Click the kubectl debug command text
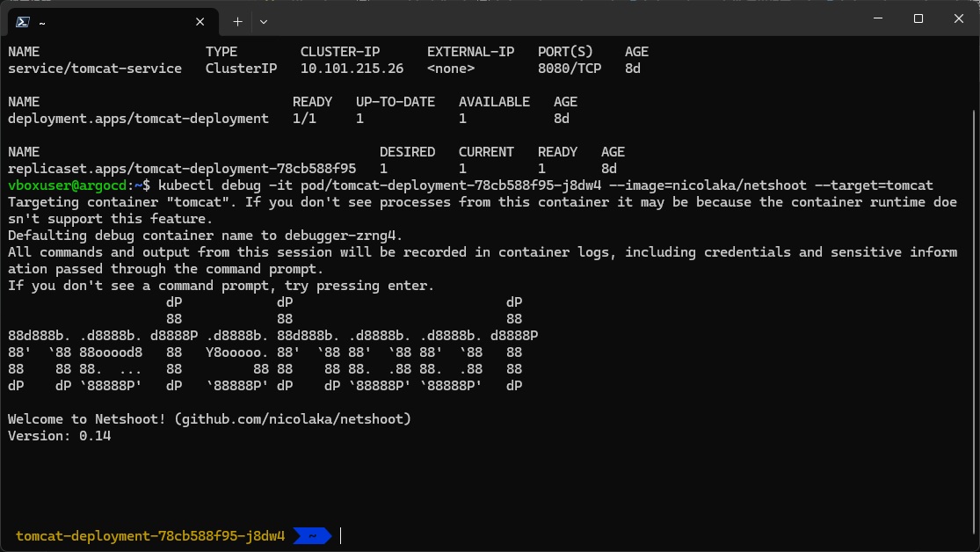The width and height of the screenshot is (980, 552). [x=209, y=185]
